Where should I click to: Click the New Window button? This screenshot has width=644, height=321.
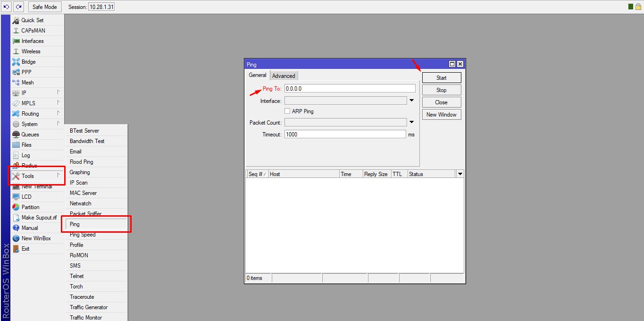tap(442, 115)
